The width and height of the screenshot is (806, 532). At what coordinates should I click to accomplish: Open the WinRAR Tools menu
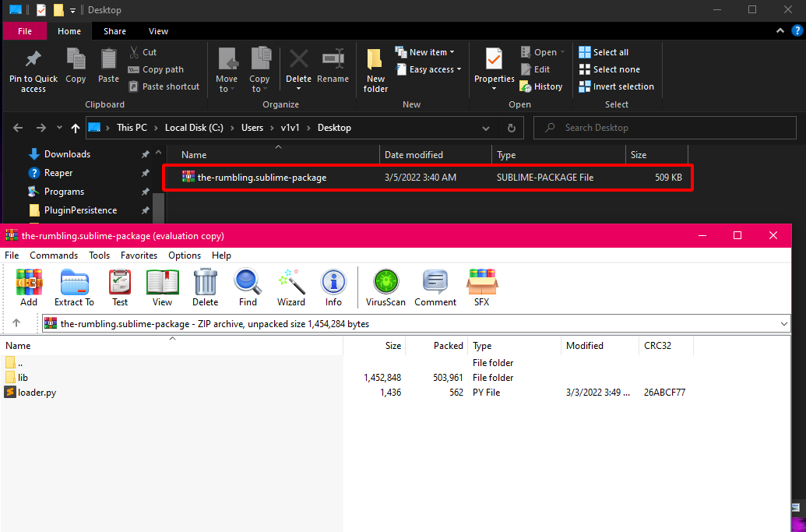(99, 255)
